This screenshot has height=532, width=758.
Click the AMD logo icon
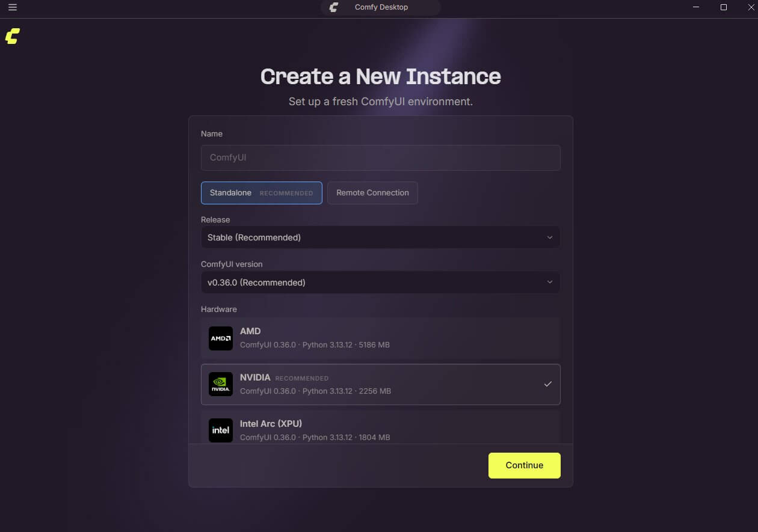tap(221, 338)
